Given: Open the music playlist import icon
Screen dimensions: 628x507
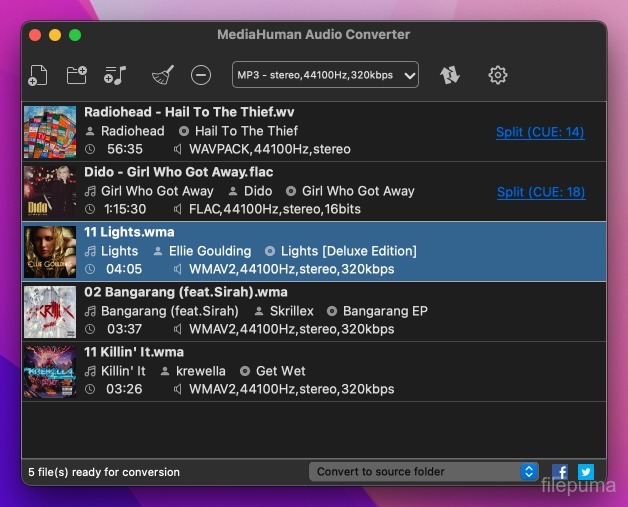Looking at the screenshot, I should (115, 75).
